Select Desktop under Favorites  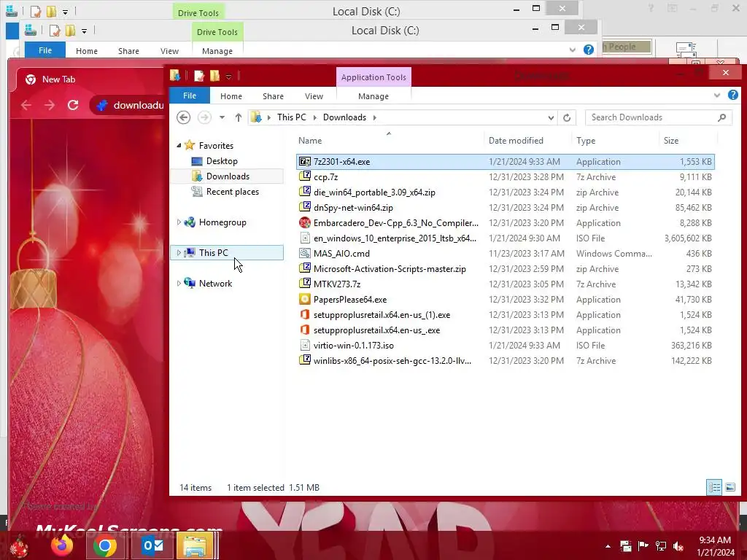click(222, 161)
